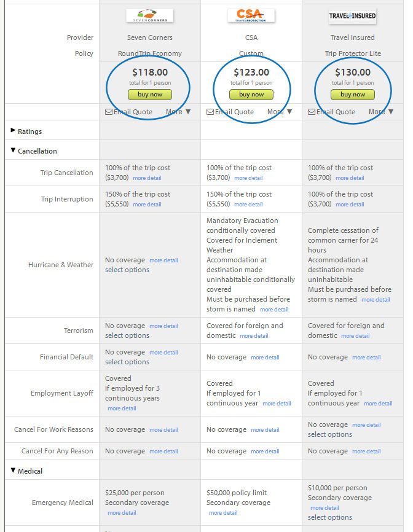Click the Emergency Medical row label

(63, 503)
